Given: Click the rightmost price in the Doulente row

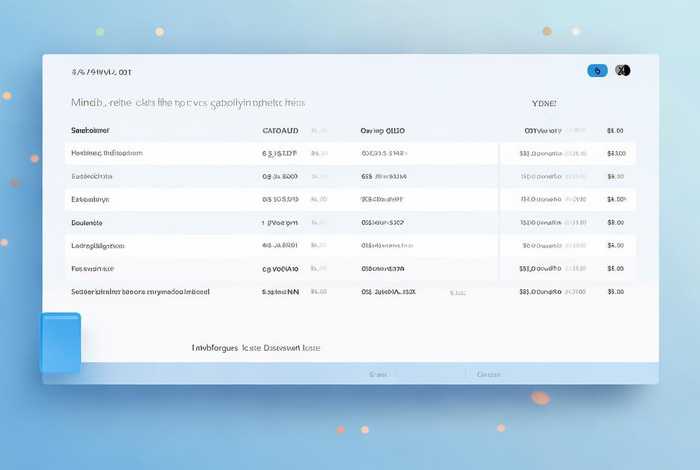Looking at the screenshot, I should (x=615, y=222).
